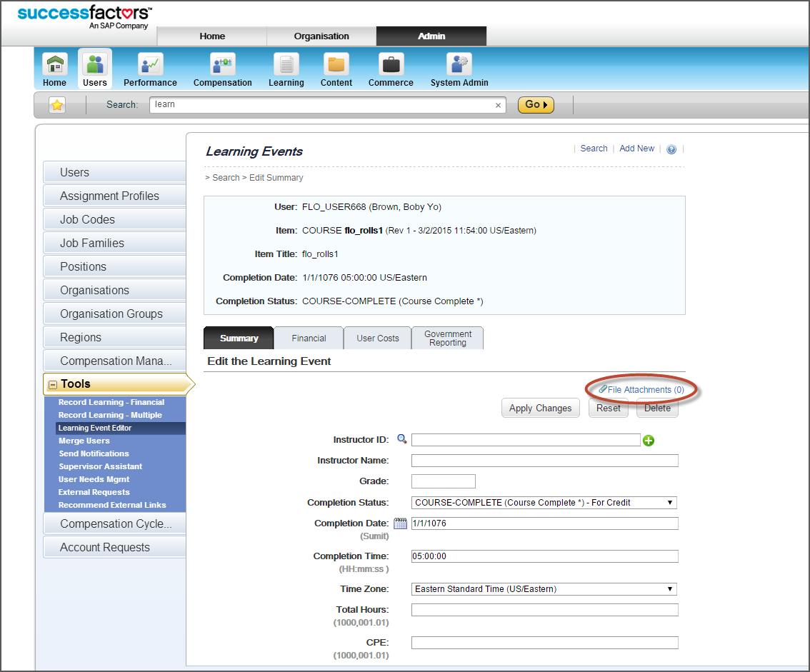810x672 pixels.
Task: Click the Search breadcrumb link
Action: (226, 178)
